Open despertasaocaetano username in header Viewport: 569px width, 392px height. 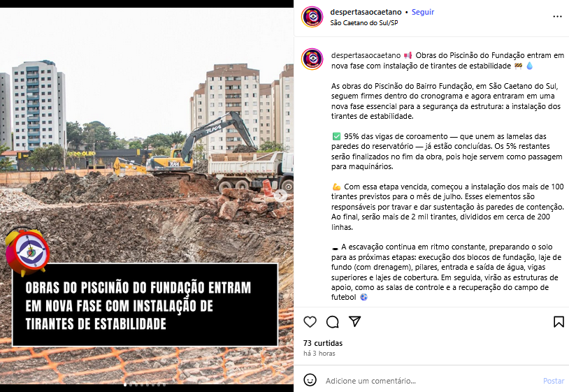pos(366,12)
